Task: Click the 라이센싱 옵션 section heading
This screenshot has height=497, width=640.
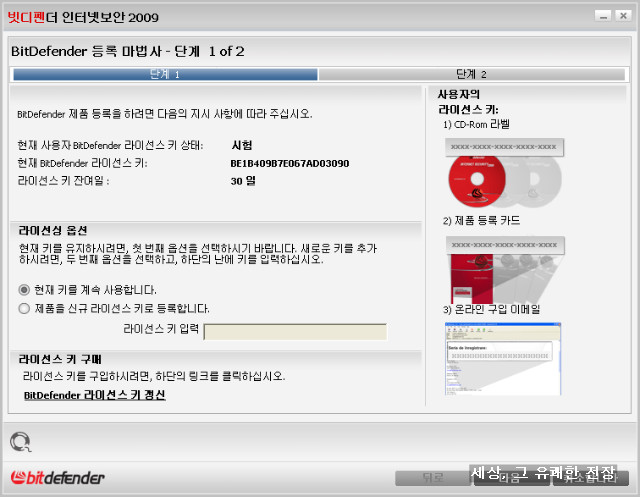Action: pyautogui.click(x=53, y=231)
